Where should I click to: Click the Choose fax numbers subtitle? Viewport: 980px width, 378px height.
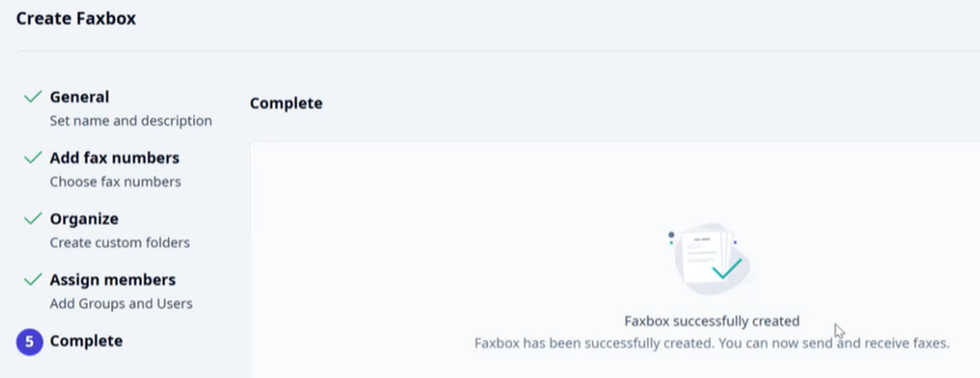[x=115, y=182]
